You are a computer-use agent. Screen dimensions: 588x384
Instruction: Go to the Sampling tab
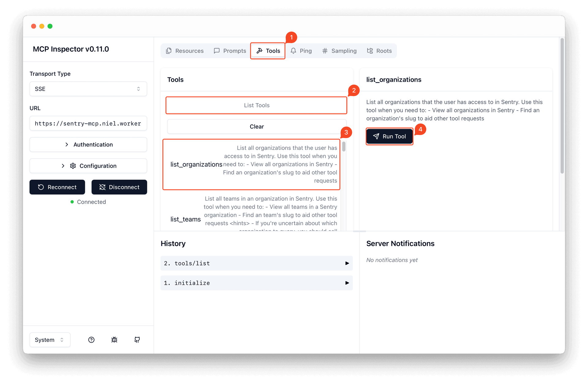click(x=339, y=51)
